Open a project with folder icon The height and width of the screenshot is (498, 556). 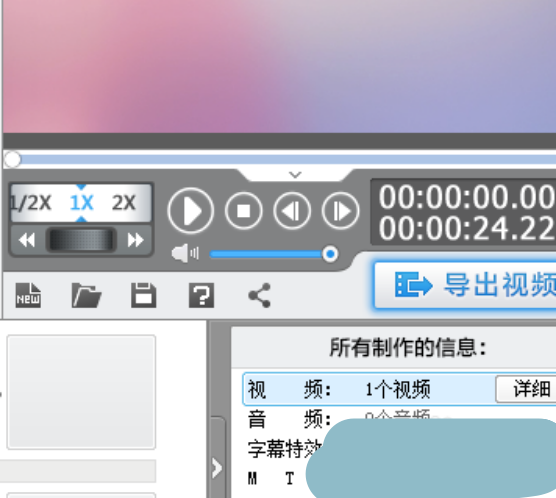[87, 295]
